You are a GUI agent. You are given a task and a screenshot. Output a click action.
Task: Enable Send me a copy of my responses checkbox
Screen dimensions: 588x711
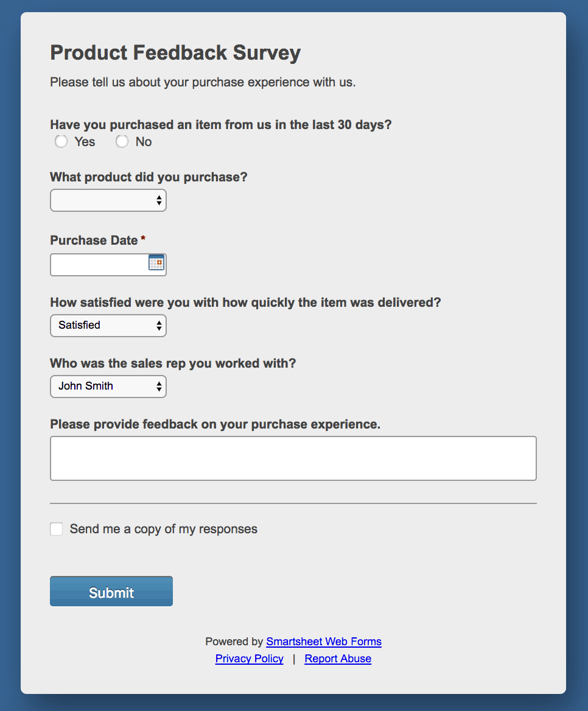point(57,529)
